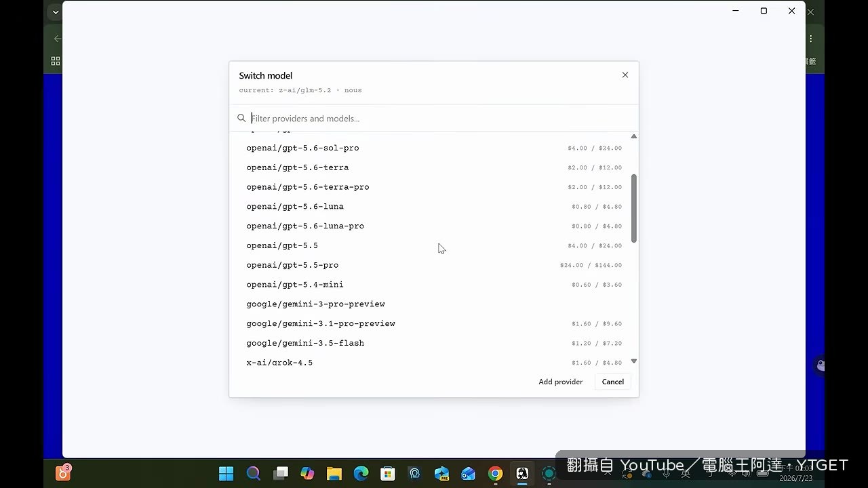
Task: Choose the openai/gpt-5.5 model
Action: pyautogui.click(x=434, y=245)
